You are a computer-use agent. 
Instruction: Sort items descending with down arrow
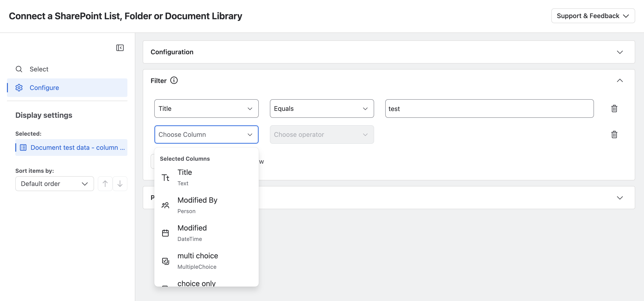coord(120,184)
